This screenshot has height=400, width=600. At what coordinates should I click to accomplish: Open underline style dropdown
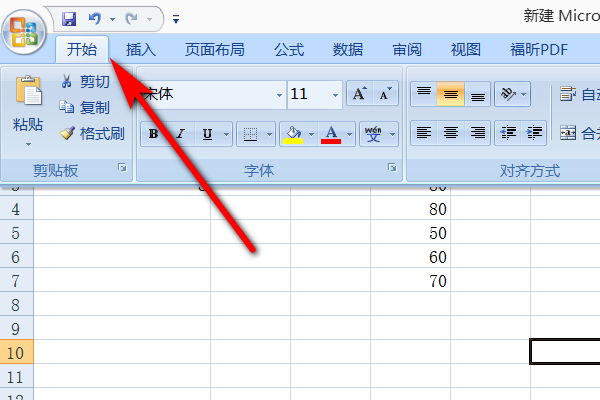click(x=226, y=134)
